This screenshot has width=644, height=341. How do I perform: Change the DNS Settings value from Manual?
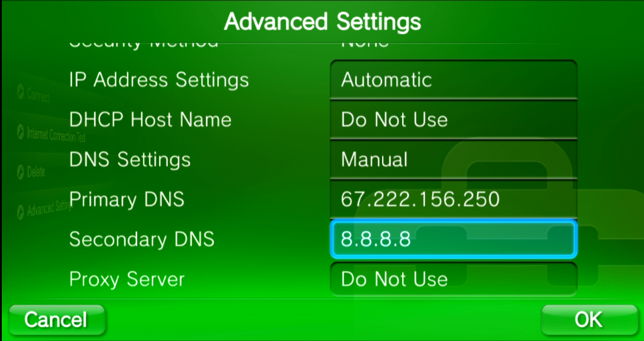[453, 160]
